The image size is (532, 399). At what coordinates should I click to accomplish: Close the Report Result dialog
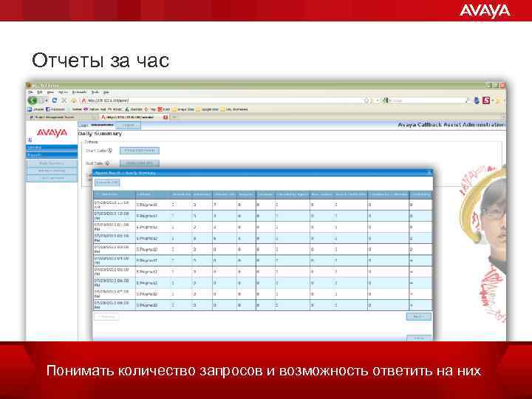click(429, 173)
